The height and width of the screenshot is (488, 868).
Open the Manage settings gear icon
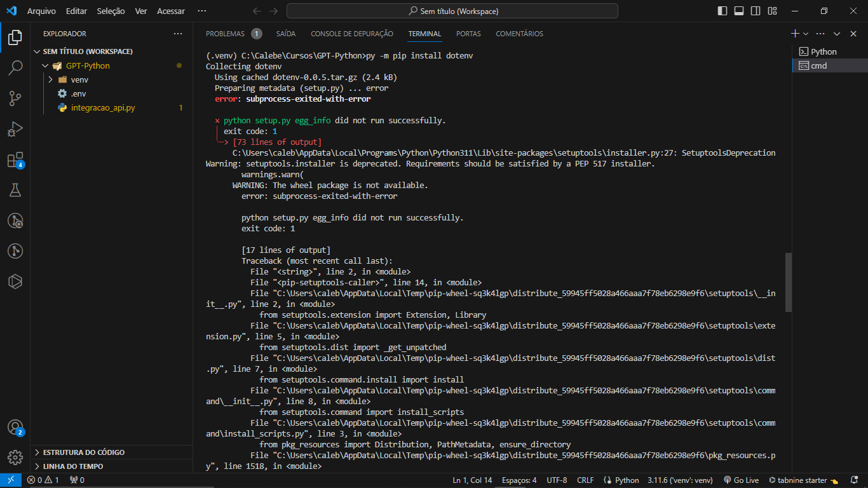point(15,457)
